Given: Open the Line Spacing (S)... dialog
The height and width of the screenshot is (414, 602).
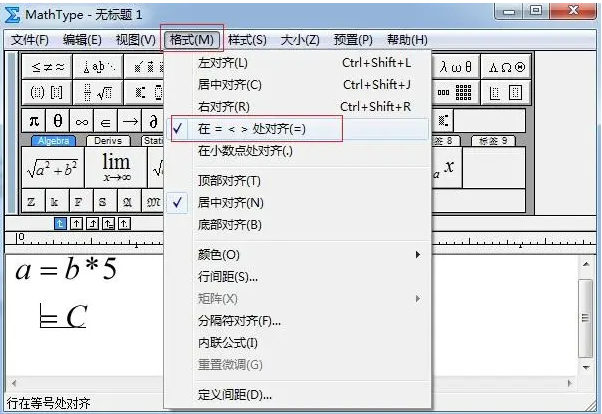Looking at the screenshot, I should click(x=228, y=276).
